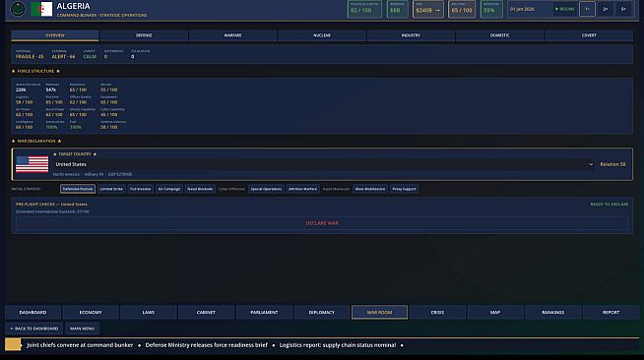Open the Industry tab
Image resolution: width=644 pixels, height=360 pixels.
coord(411,35)
